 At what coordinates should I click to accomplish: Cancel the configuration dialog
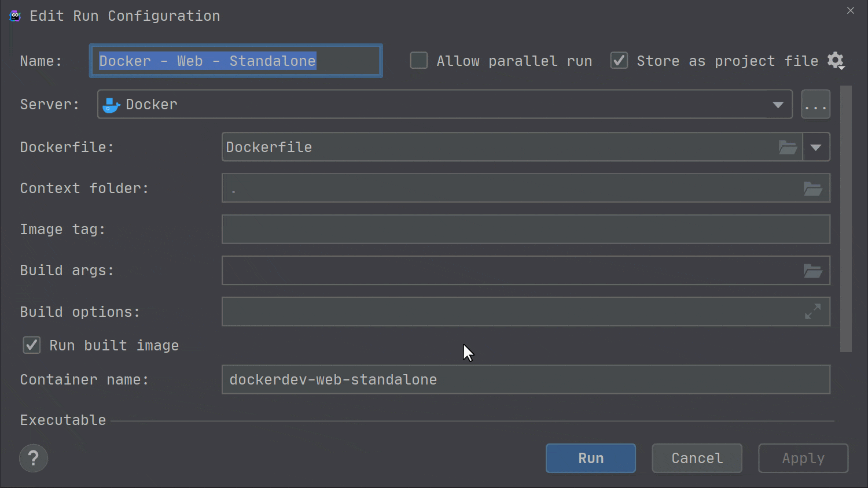click(x=697, y=458)
